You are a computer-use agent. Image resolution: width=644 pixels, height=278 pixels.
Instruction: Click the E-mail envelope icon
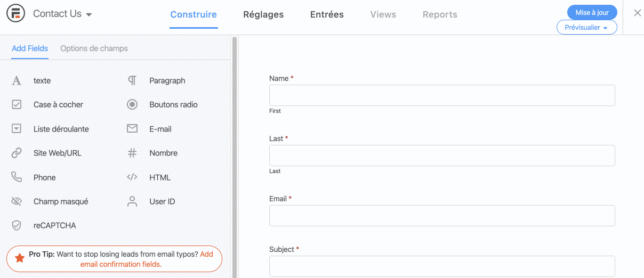132,129
